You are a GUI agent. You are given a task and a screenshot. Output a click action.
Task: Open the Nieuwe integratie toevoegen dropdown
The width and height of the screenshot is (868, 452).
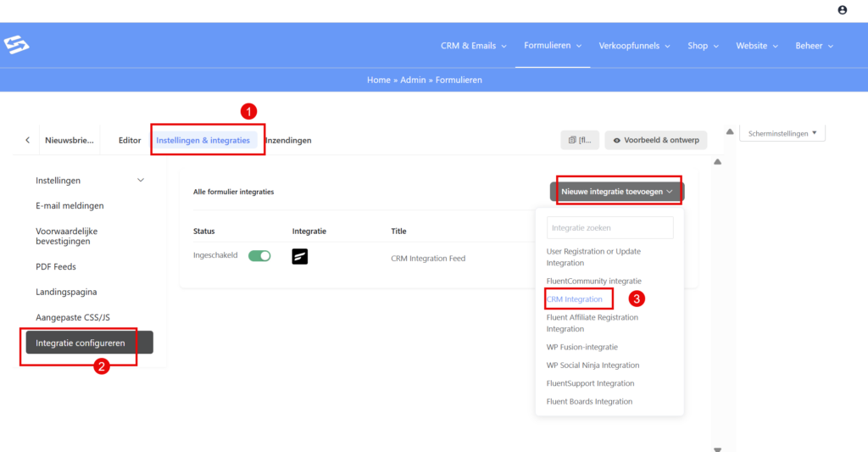coord(620,192)
